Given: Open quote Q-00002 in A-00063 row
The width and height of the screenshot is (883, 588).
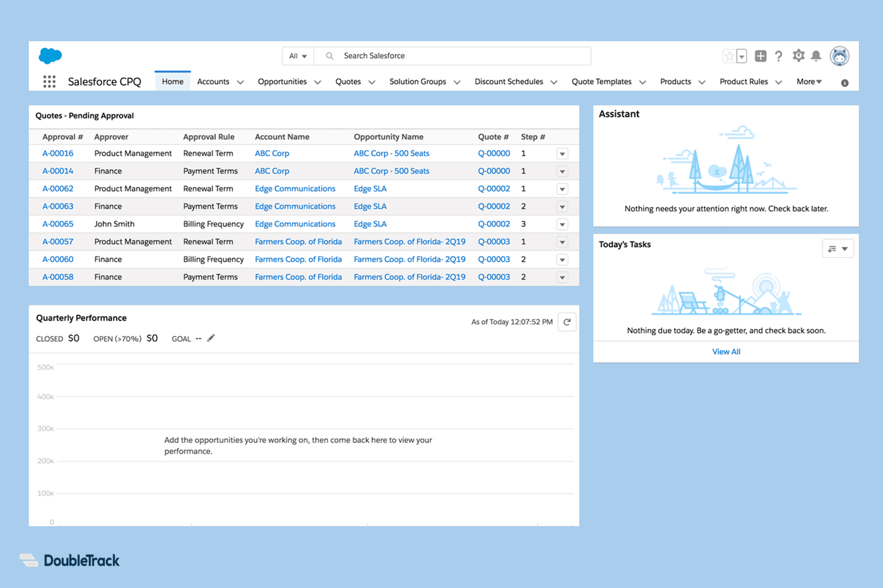Looking at the screenshot, I should point(494,206).
